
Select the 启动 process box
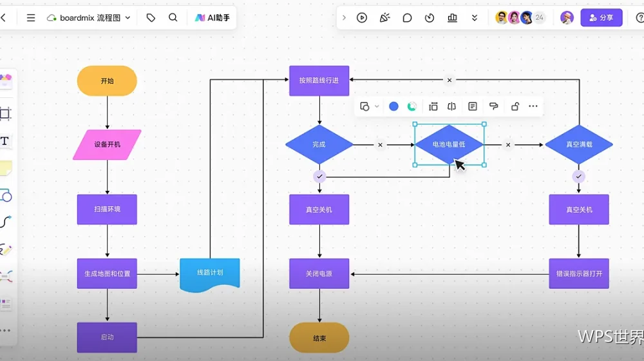[x=107, y=337]
